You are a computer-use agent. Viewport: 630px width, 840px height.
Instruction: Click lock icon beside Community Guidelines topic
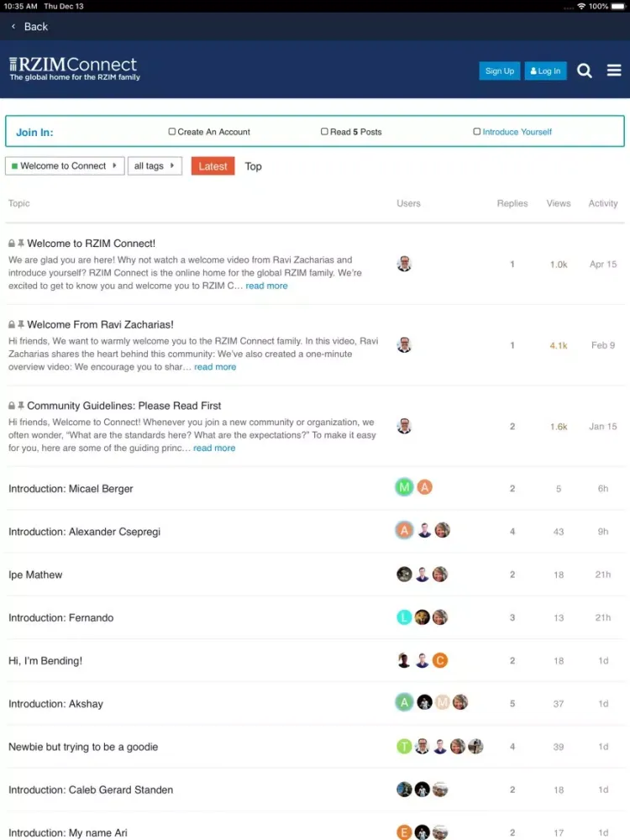(x=11, y=406)
